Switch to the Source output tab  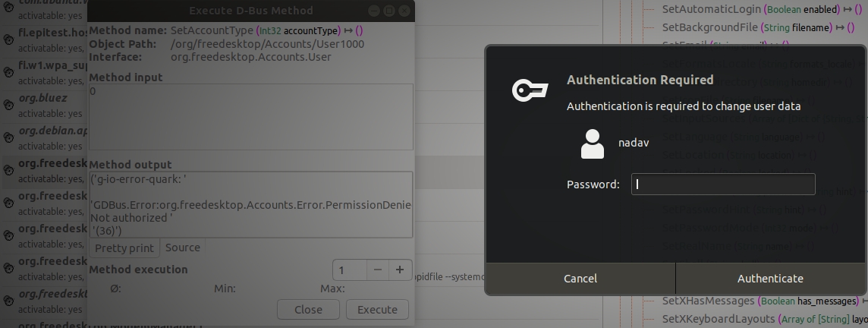(183, 248)
